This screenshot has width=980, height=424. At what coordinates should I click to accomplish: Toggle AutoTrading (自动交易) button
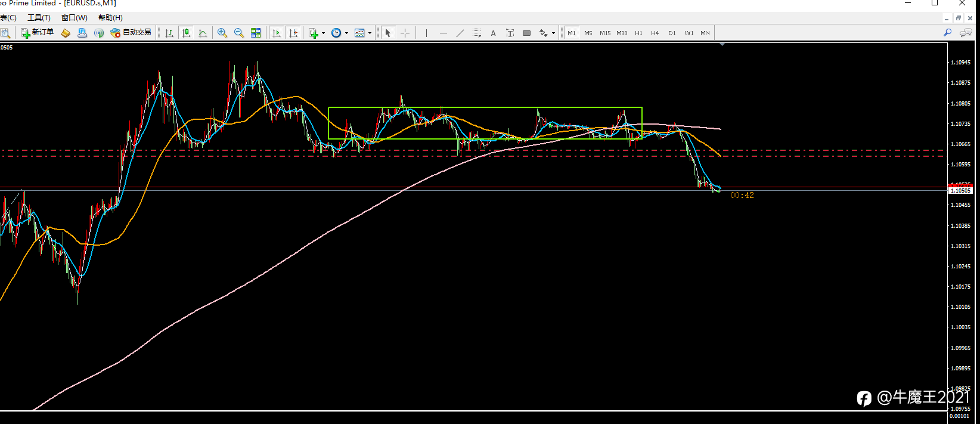coord(131,33)
